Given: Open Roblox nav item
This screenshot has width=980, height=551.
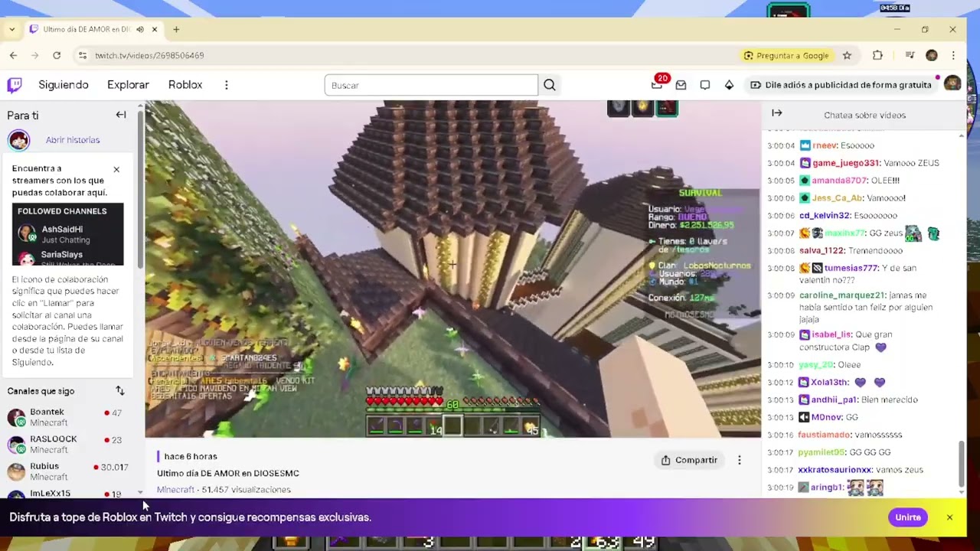Looking at the screenshot, I should [185, 85].
